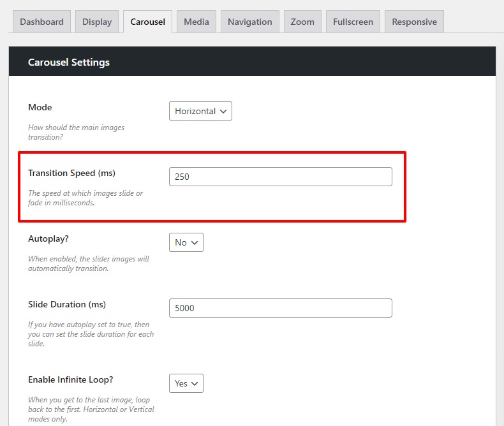Screen dimensions: 504x426
Task: Select the Responsive tab
Action: click(414, 22)
